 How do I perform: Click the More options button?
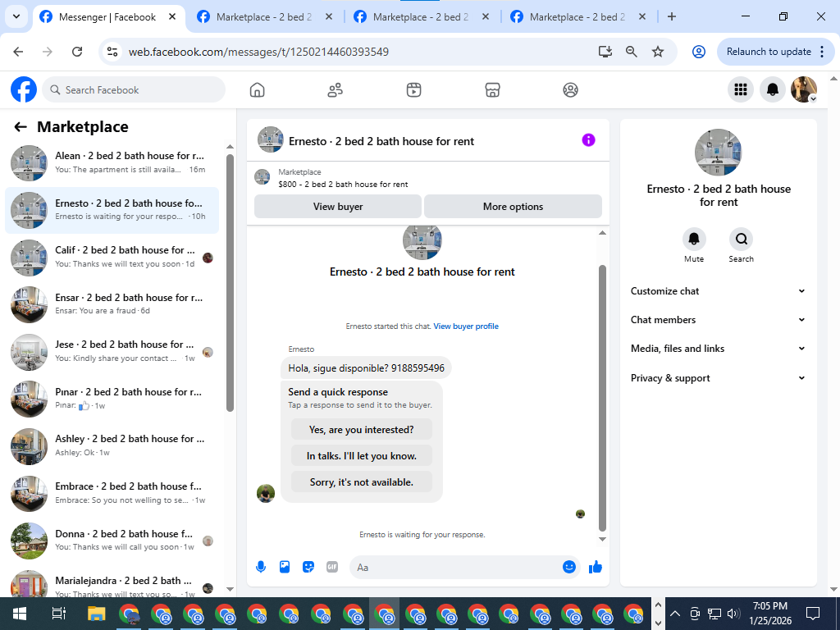pos(513,206)
